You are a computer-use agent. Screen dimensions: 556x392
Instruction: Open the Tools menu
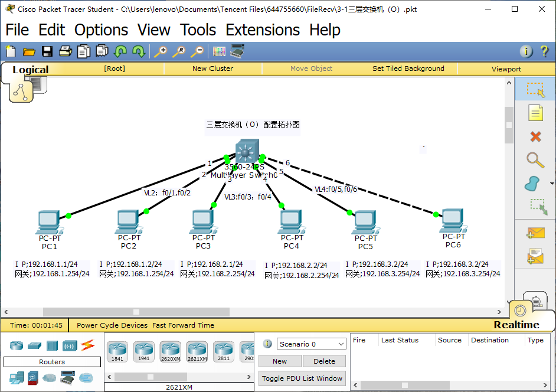pos(198,30)
